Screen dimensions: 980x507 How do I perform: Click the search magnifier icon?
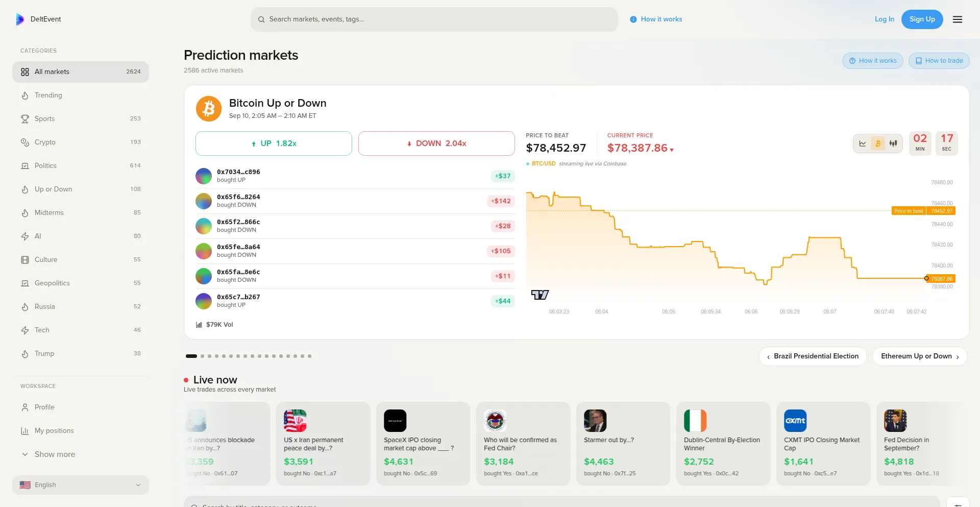tap(261, 19)
